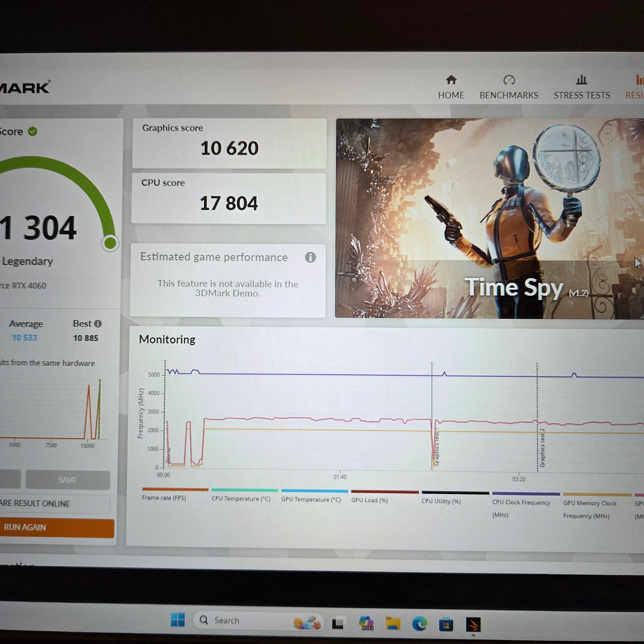Toggle the CPU Temperature legend line

point(244,495)
